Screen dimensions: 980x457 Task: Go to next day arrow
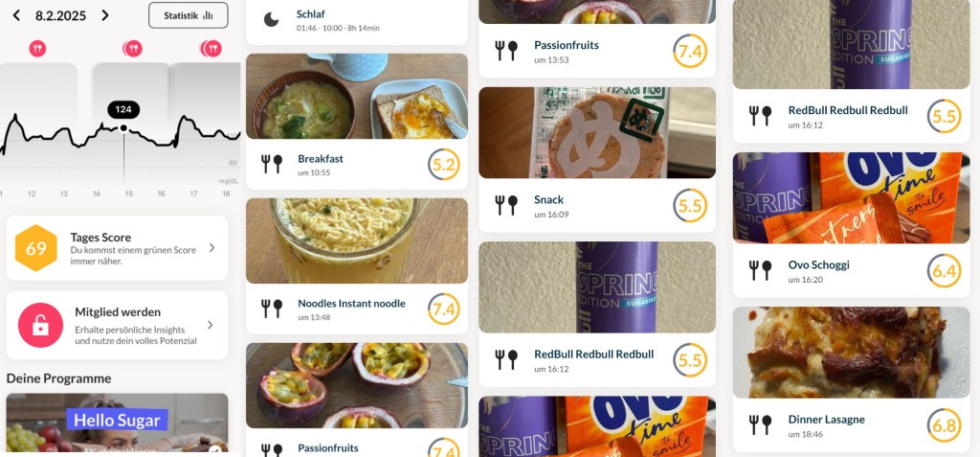[x=105, y=15]
